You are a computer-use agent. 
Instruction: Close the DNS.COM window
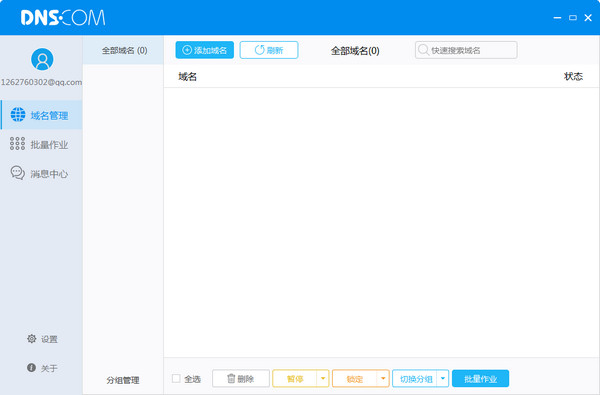click(588, 18)
